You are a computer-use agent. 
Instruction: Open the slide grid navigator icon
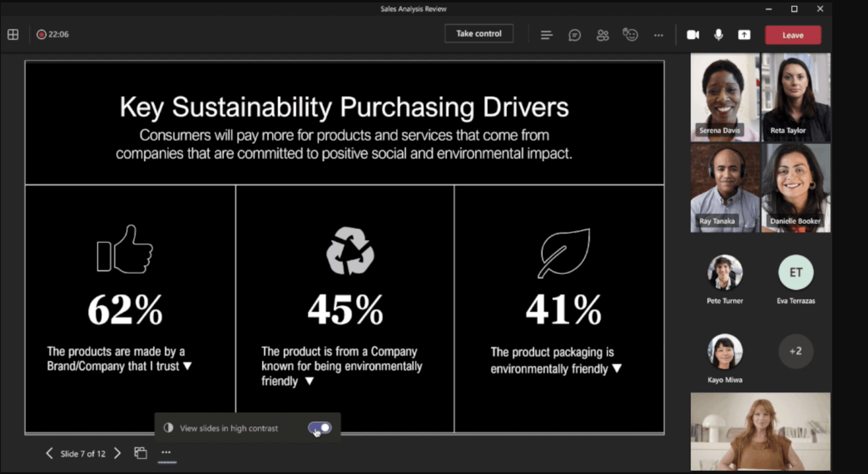pyautogui.click(x=141, y=453)
